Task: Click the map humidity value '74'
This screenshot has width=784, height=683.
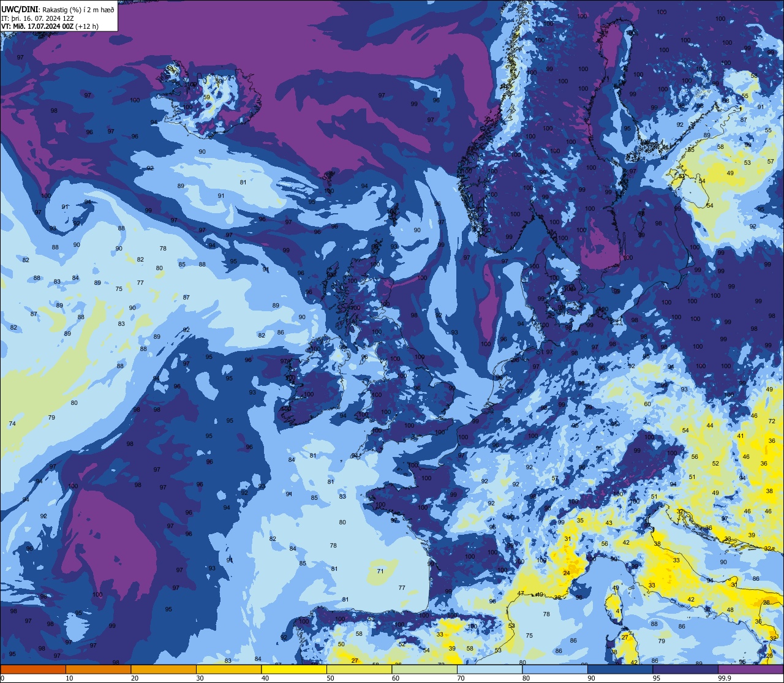Action: [12, 424]
